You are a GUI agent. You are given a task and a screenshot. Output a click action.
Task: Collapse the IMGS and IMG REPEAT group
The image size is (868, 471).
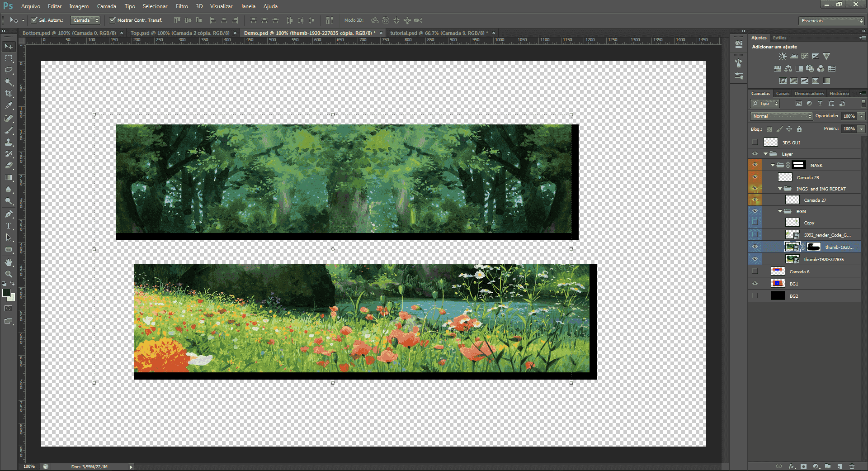point(780,189)
